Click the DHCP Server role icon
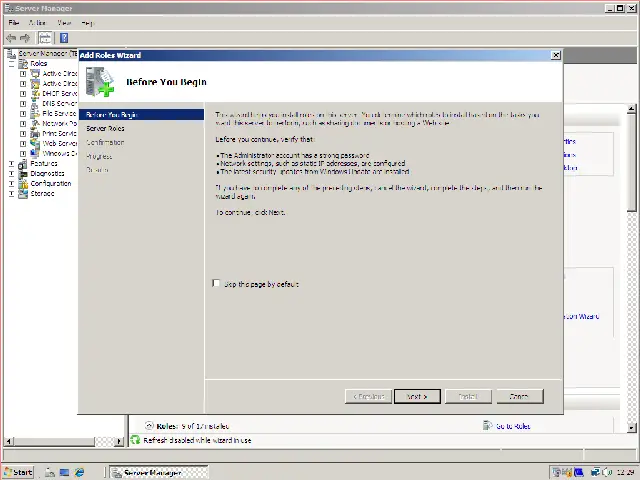640x480 pixels. pyautogui.click(x=36, y=93)
